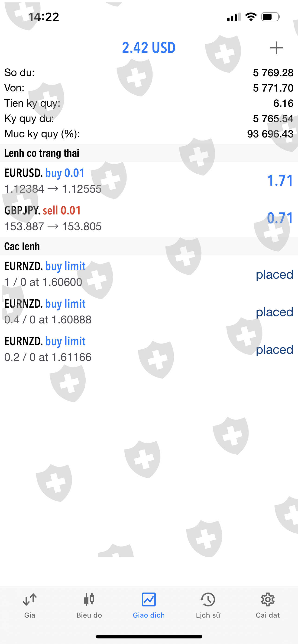Image resolution: width=298 pixels, height=644 pixels.
Task: Open the Cai dat settings gear
Action: click(268, 599)
